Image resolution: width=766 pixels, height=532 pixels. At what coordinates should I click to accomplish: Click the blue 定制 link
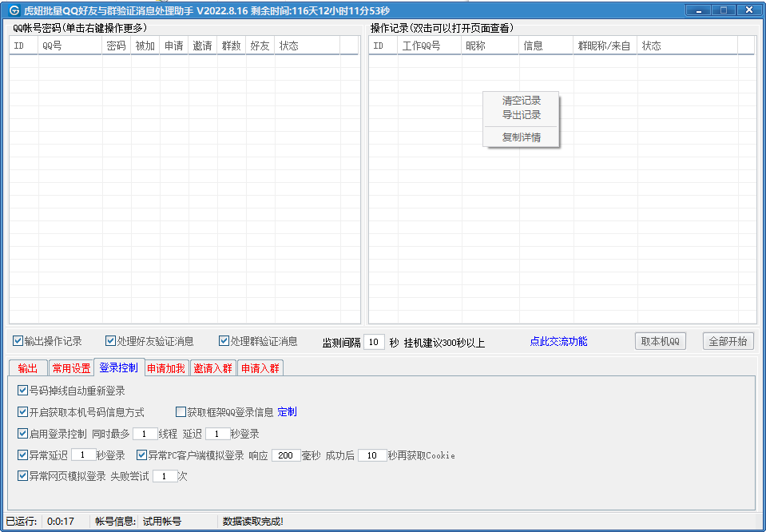(x=287, y=412)
